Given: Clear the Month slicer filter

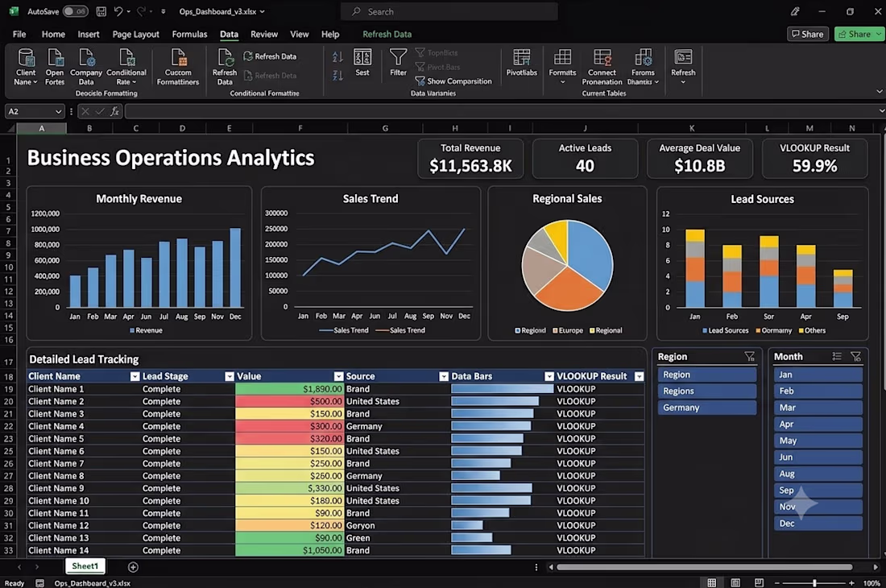Looking at the screenshot, I should [x=856, y=356].
